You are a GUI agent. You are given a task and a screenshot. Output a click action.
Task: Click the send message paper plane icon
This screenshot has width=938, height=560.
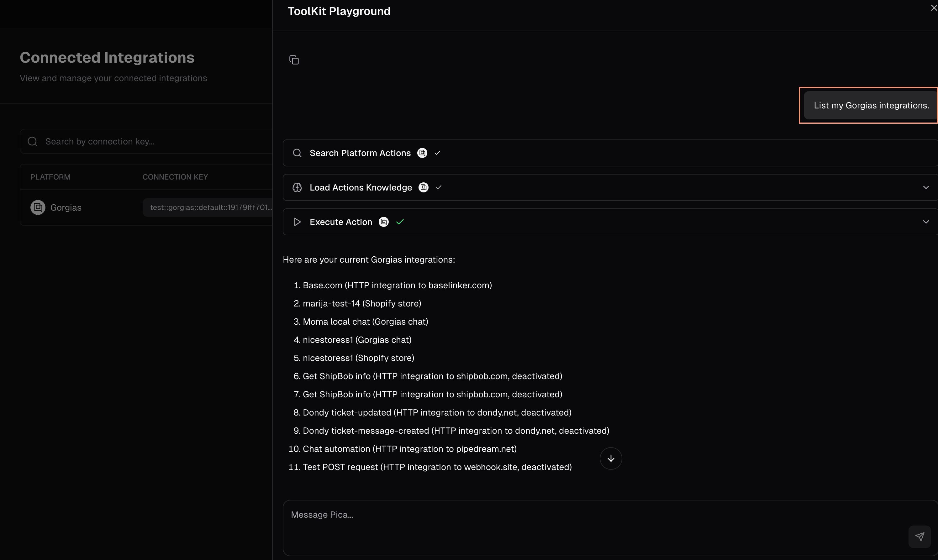pyautogui.click(x=920, y=536)
